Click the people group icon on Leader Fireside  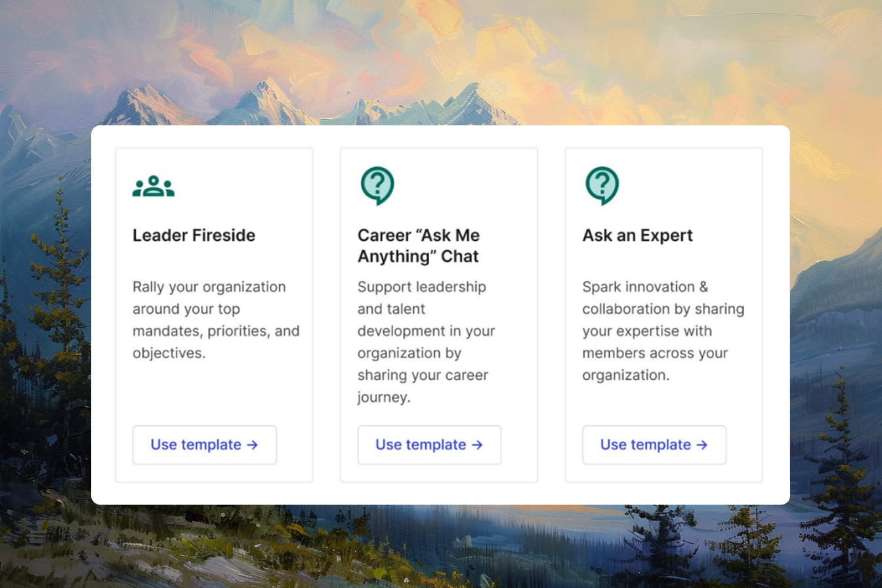(154, 186)
